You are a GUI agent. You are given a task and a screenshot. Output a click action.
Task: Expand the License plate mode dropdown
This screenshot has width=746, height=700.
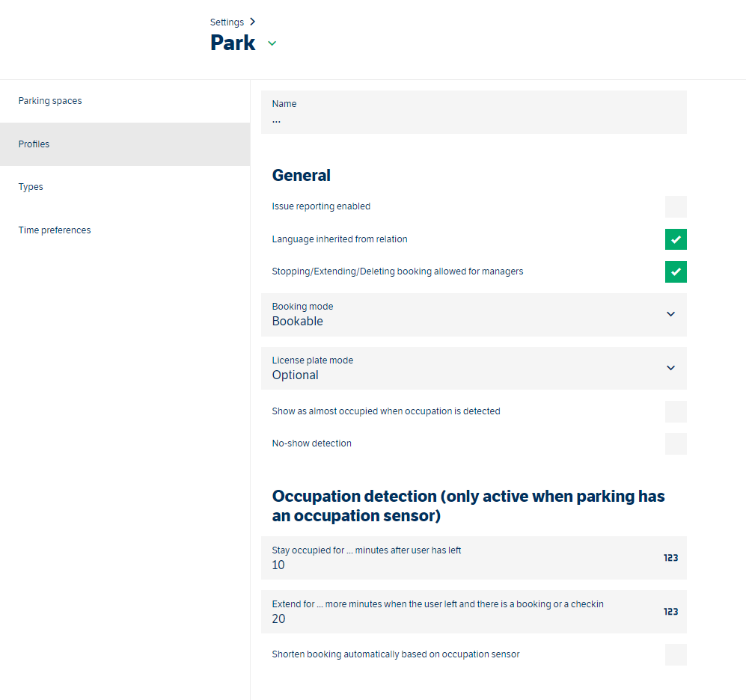point(474,369)
